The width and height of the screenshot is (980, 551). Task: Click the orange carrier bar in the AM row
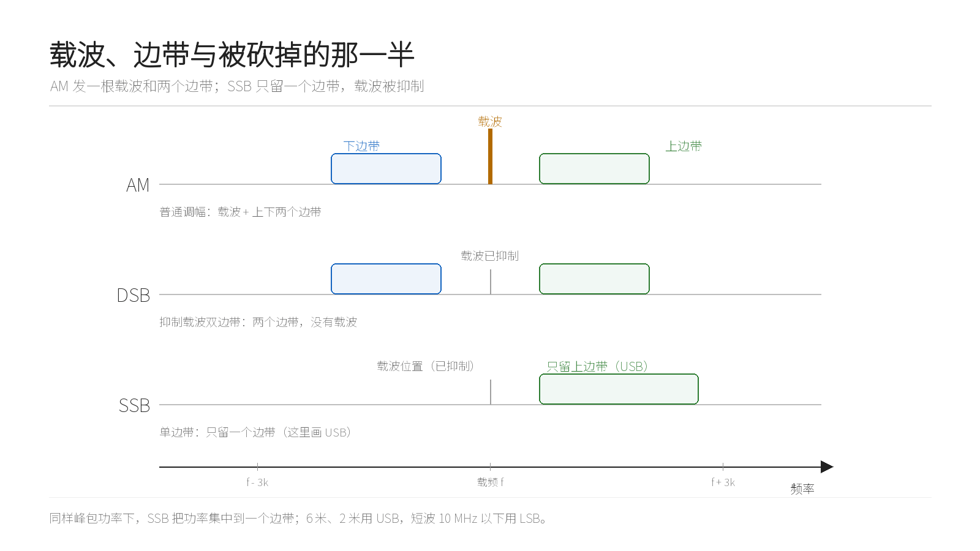[490, 156]
